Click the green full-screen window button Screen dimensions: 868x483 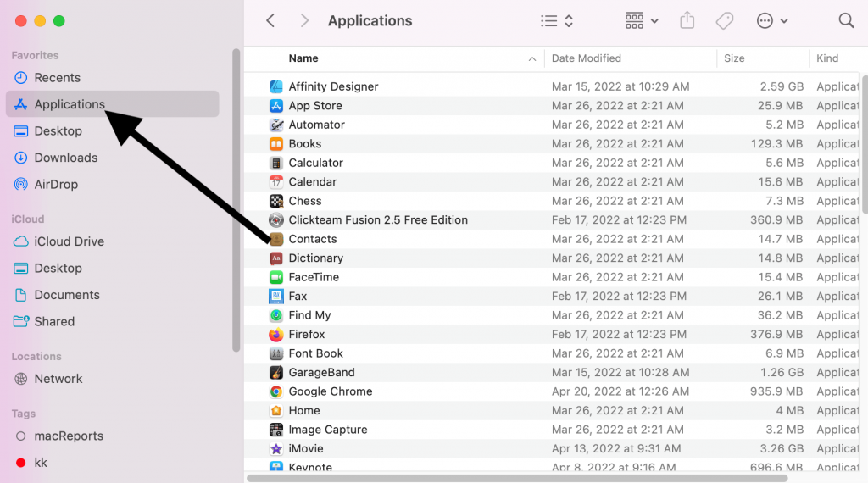pos(58,21)
